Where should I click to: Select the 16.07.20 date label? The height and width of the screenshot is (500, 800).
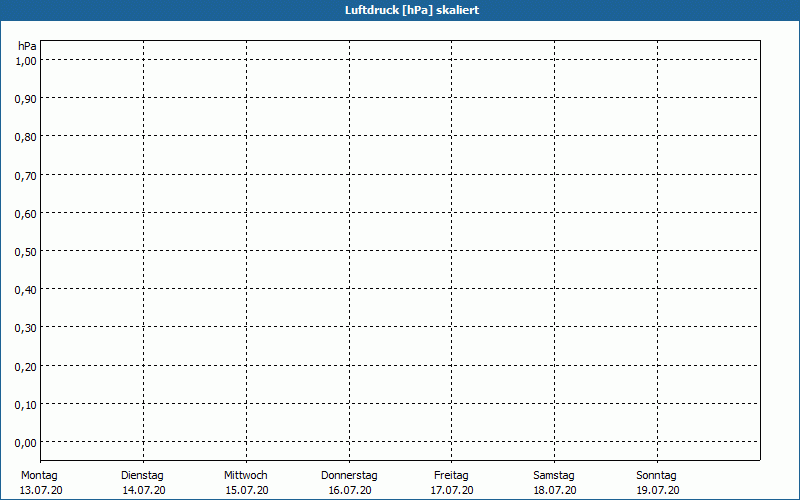tap(349, 490)
